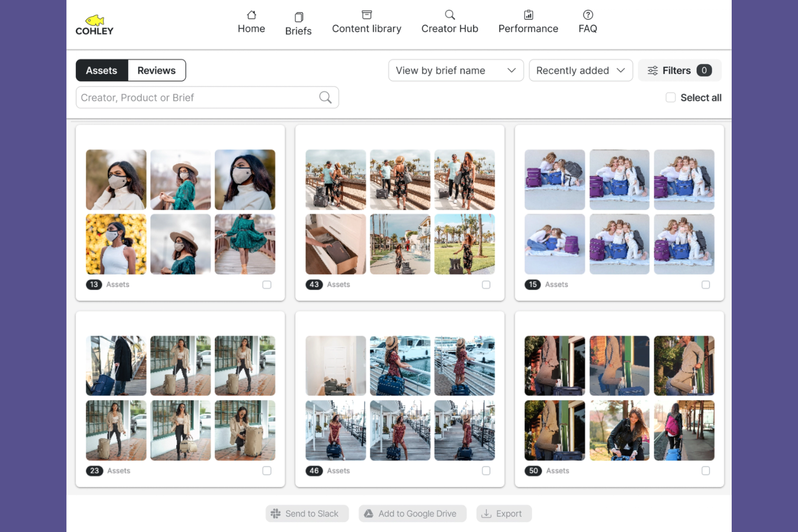Screen dimensions: 798x532
Task: Click the 43 asset count badge
Action: pos(314,285)
